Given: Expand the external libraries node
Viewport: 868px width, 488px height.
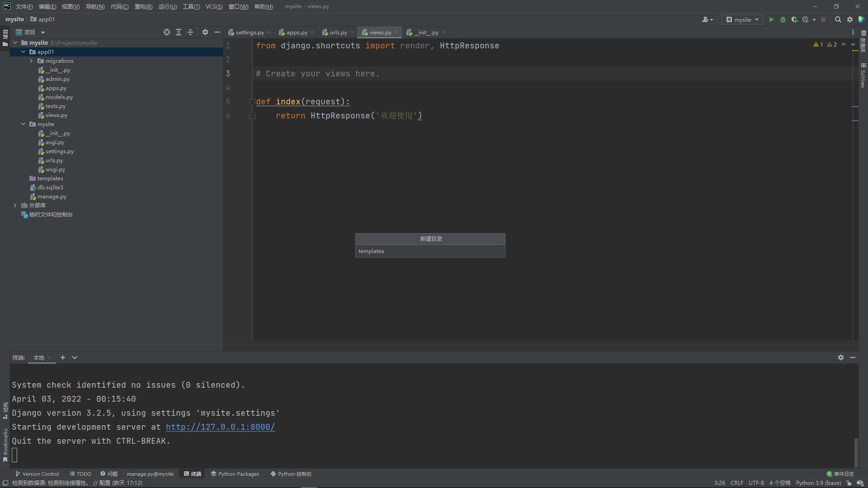Looking at the screenshot, I should point(15,206).
